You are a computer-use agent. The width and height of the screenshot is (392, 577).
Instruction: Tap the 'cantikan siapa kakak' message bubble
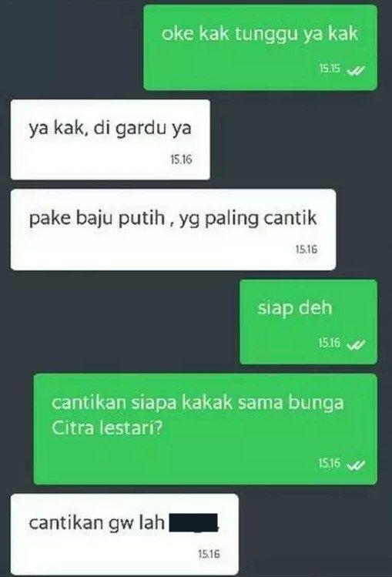206,429
